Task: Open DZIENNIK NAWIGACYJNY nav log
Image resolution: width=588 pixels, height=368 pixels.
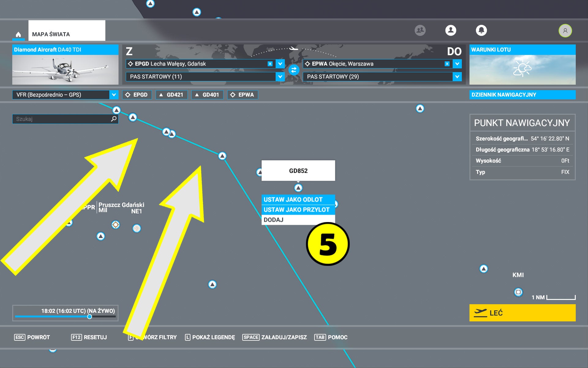Action: (x=522, y=95)
